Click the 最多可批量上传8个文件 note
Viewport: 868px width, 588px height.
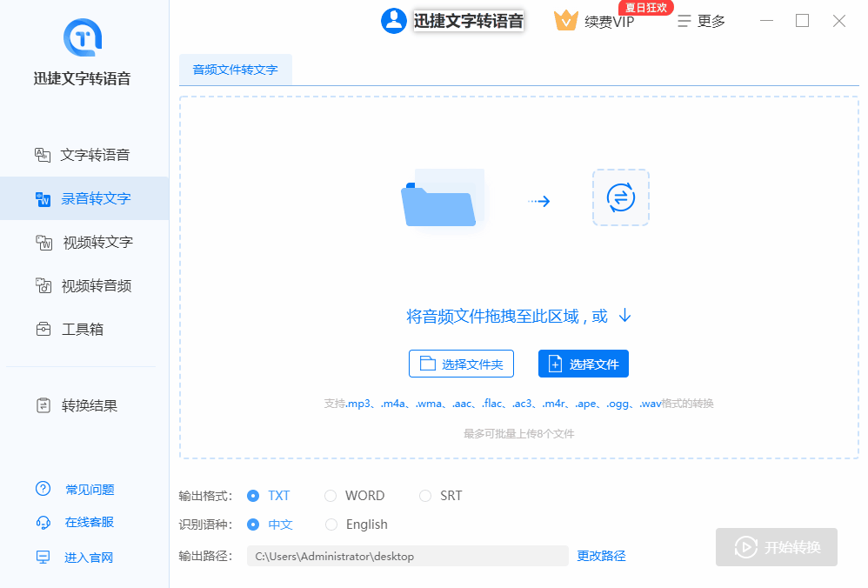(518, 433)
